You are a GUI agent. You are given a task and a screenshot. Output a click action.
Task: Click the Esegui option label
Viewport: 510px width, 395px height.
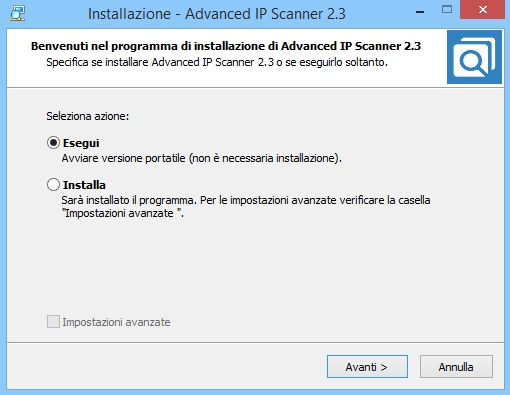pyautogui.click(x=81, y=143)
